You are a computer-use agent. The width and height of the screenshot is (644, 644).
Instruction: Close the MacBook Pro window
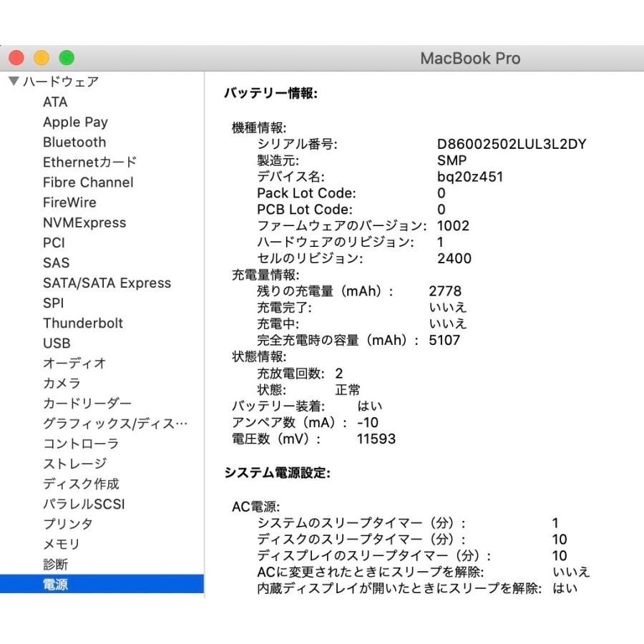point(16,57)
